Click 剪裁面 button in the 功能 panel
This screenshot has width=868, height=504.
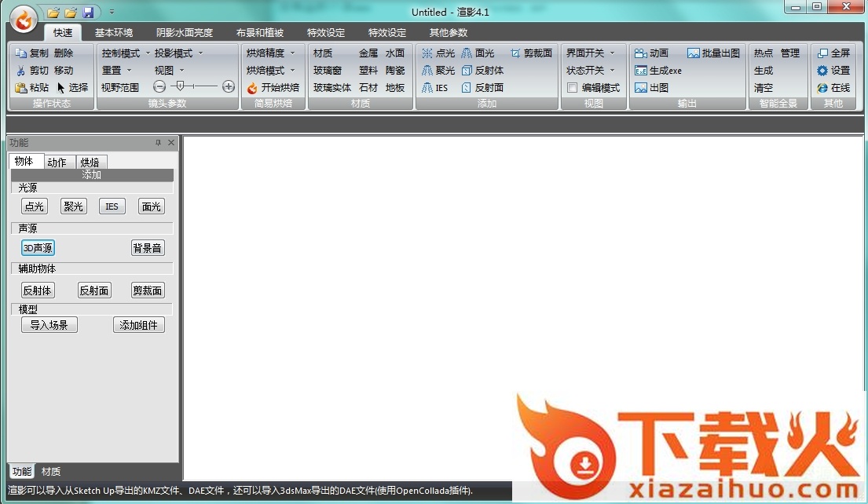[147, 290]
